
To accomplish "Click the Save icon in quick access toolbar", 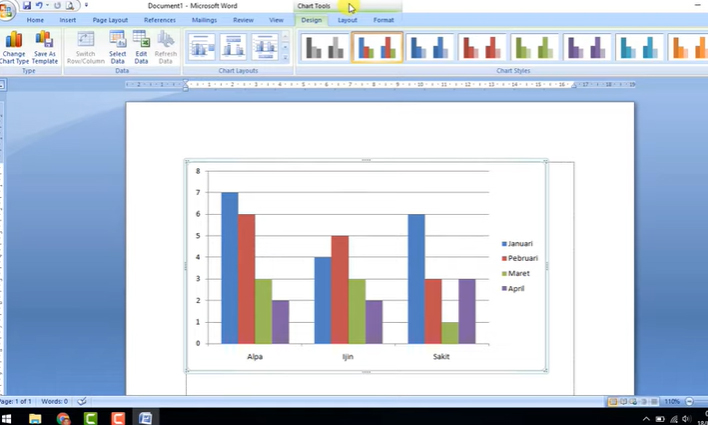I will coord(27,6).
